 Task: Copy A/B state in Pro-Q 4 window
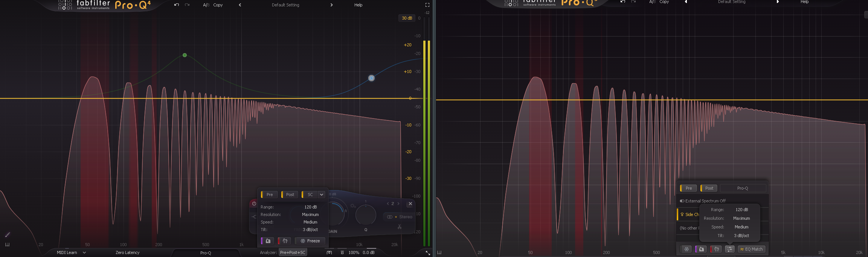[218, 5]
